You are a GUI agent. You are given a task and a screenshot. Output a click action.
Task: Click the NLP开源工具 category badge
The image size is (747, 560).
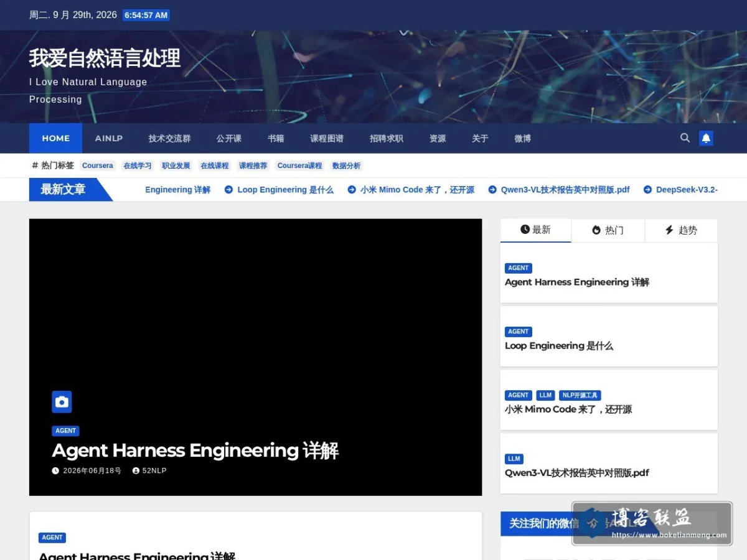(580, 395)
